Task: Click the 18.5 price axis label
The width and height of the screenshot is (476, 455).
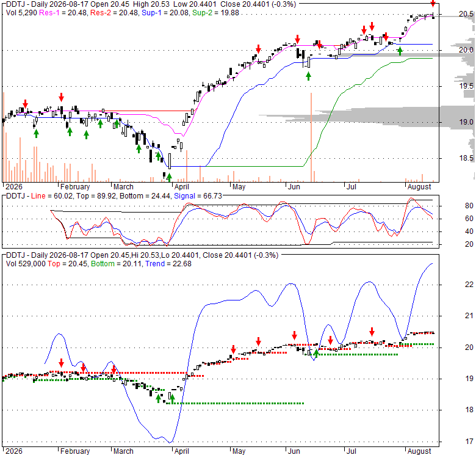Action: [x=466, y=158]
